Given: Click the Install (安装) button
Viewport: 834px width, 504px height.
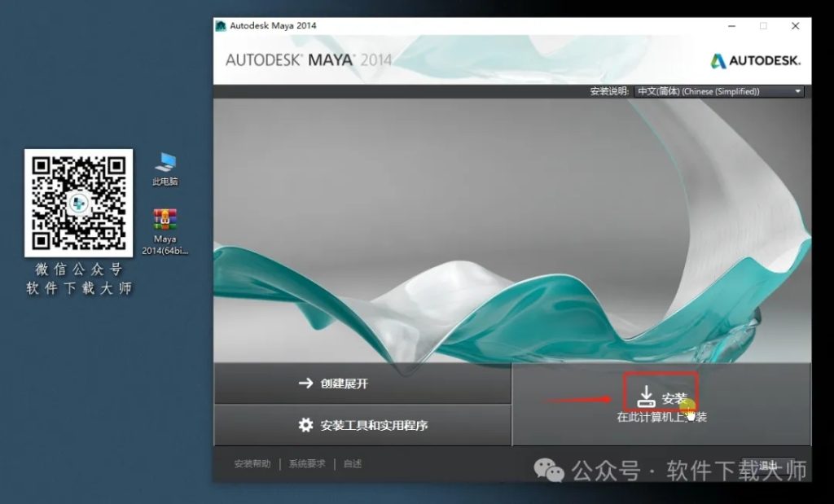Looking at the screenshot, I should pyautogui.click(x=661, y=404).
